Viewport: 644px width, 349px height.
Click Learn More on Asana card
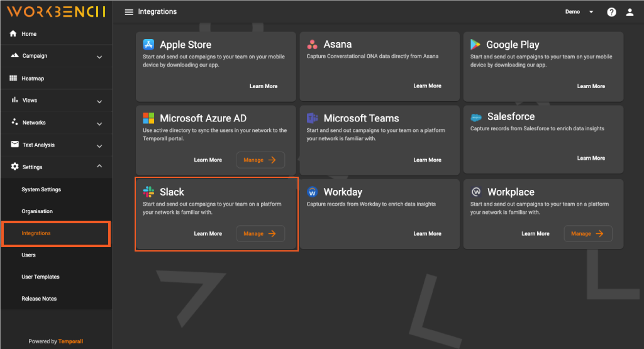[427, 86]
